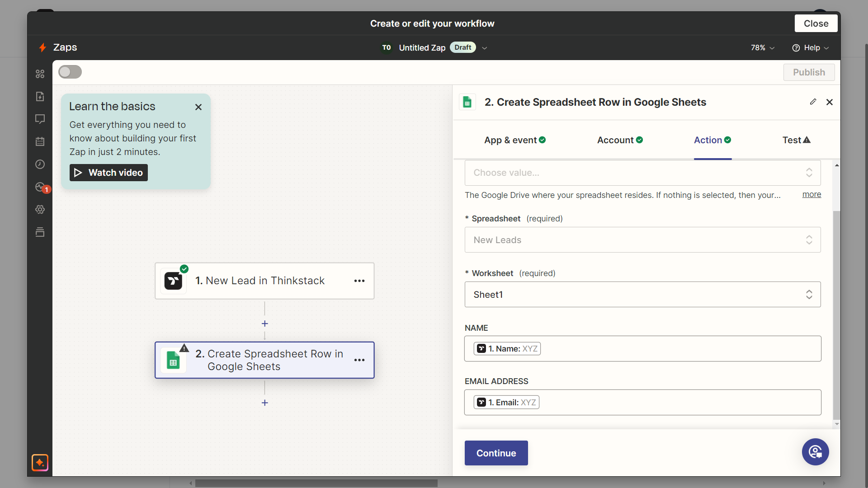This screenshot has width=868, height=488.
Task: Open the 78% zoom level dropdown
Action: click(763, 48)
